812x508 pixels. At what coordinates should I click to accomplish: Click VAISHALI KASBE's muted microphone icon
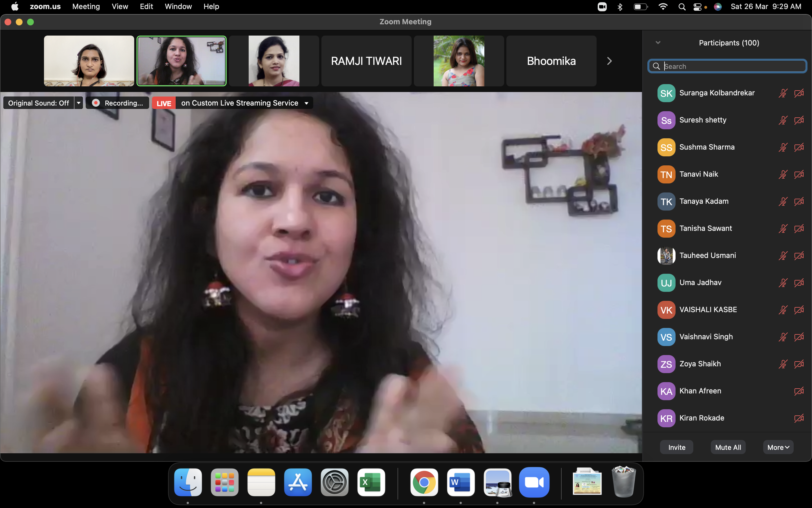coord(783,310)
